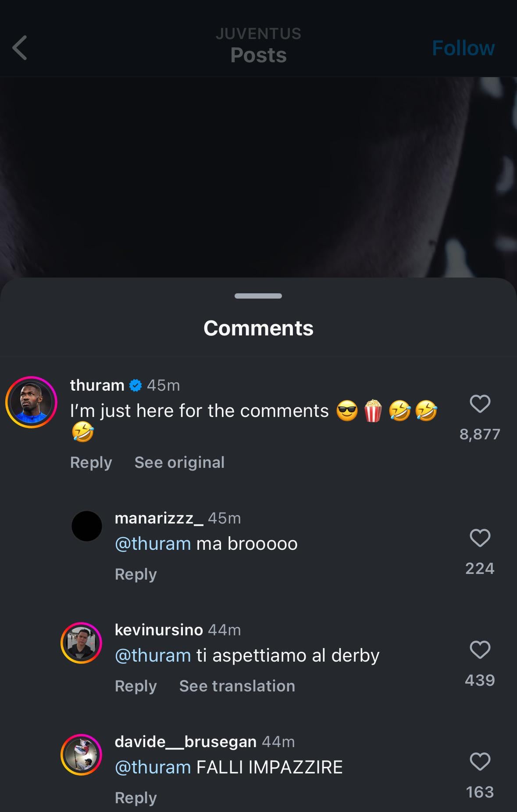Tap thuram's blue verified badge
The image size is (517, 812).
135,385
